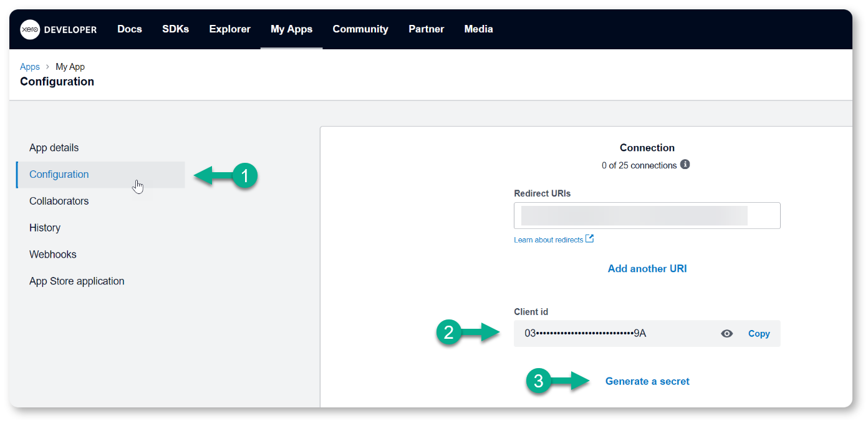Click the external link icon beside Learn about redirects

589,239
